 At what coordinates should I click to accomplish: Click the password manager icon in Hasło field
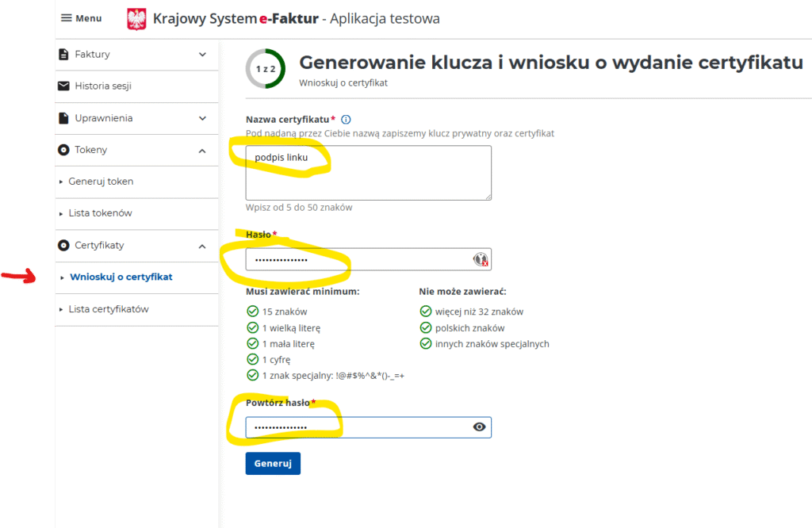480,259
